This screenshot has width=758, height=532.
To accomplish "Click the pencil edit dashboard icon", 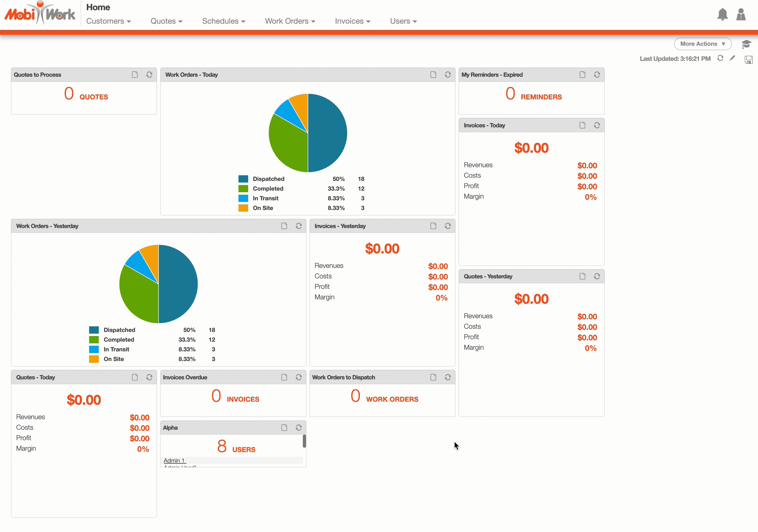I will tap(732, 58).
